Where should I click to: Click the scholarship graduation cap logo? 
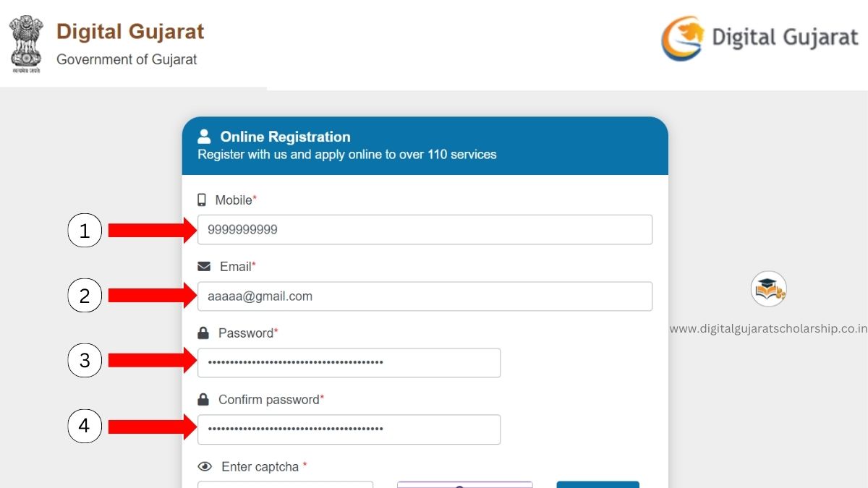point(768,289)
